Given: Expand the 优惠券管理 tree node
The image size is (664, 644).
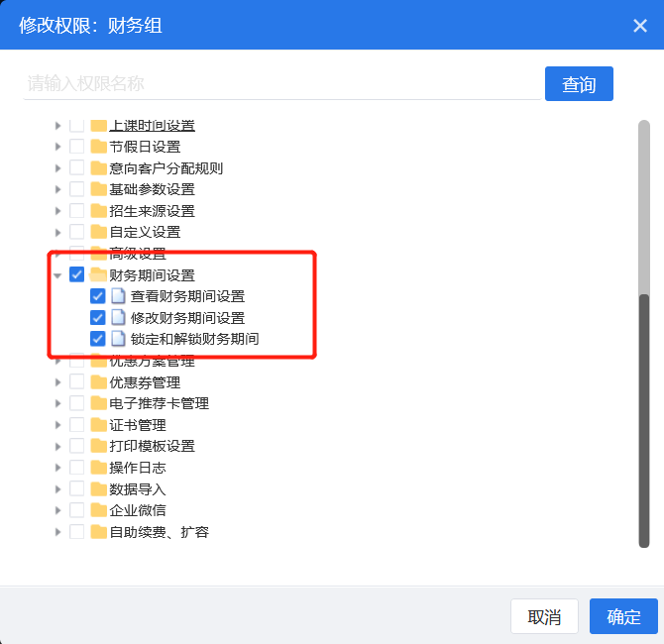Looking at the screenshot, I should (x=58, y=381).
